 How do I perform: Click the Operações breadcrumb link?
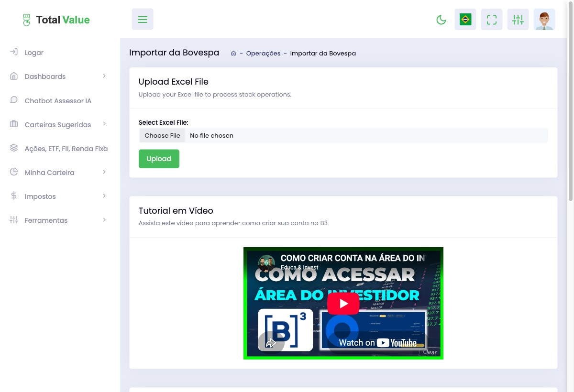pos(263,53)
